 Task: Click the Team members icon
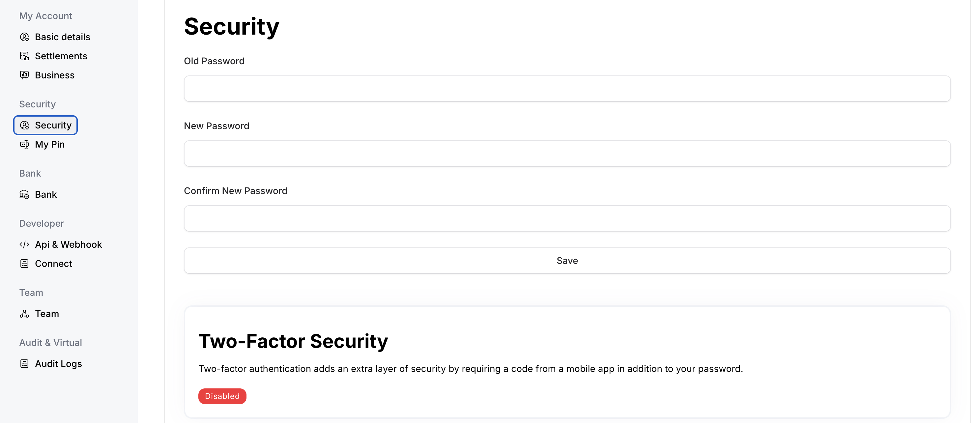point(24,314)
